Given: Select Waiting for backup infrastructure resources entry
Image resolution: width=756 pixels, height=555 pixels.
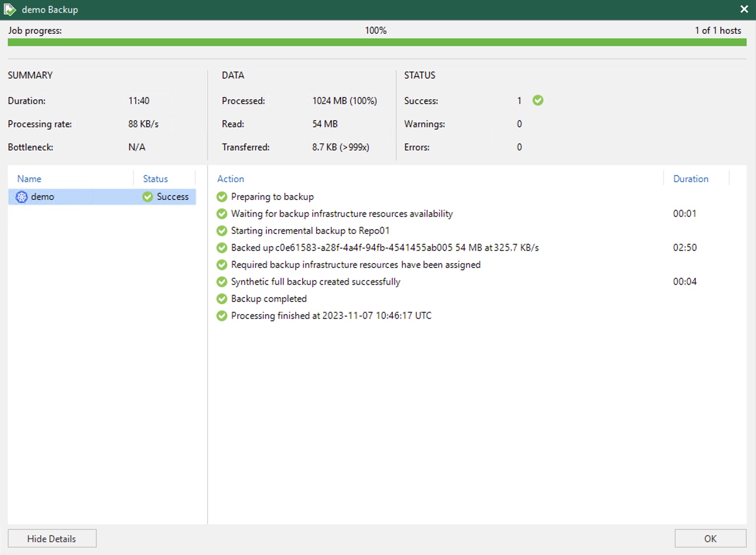Looking at the screenshot, I should [x=342, y=214].
